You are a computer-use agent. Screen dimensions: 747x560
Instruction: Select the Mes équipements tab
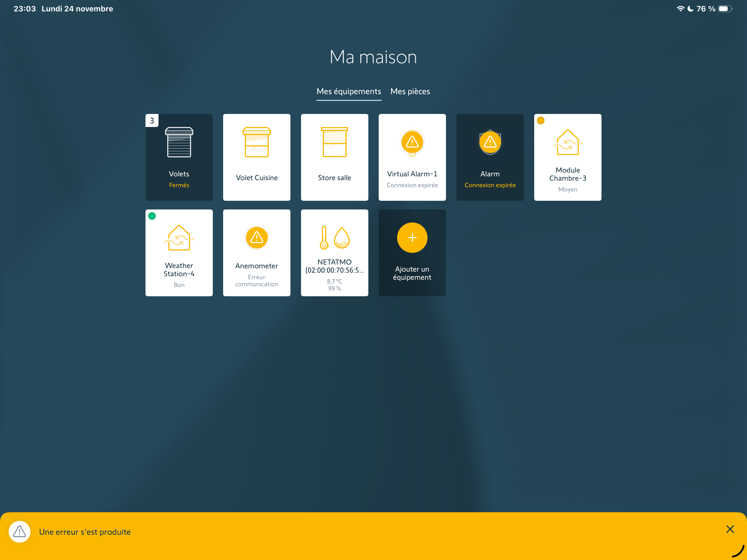[x=349, y=91]
